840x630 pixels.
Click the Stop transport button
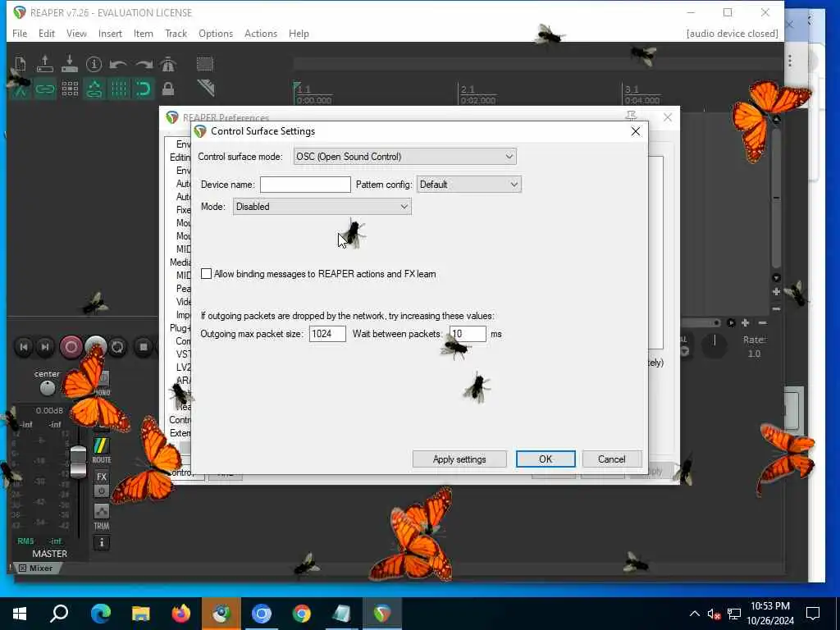point(143,347)
